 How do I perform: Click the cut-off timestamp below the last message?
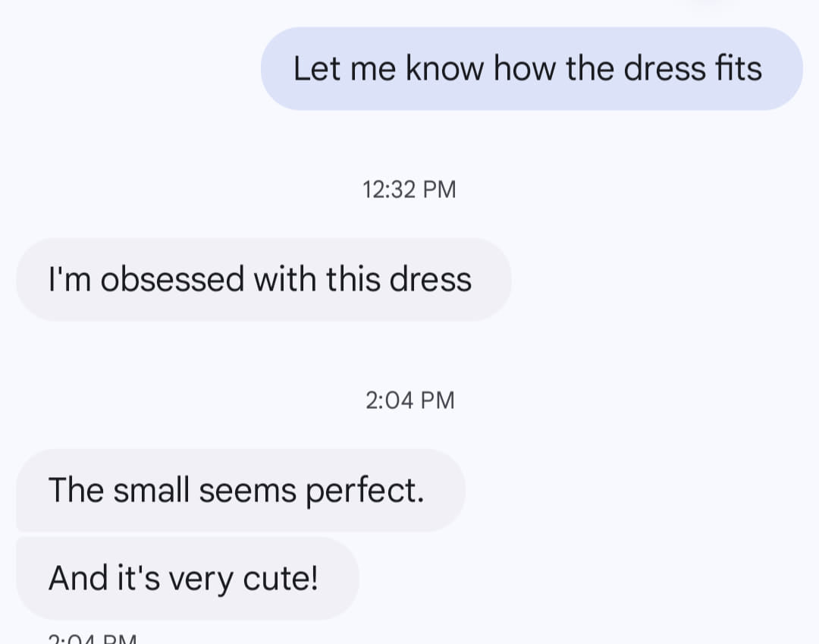point(91,639)
